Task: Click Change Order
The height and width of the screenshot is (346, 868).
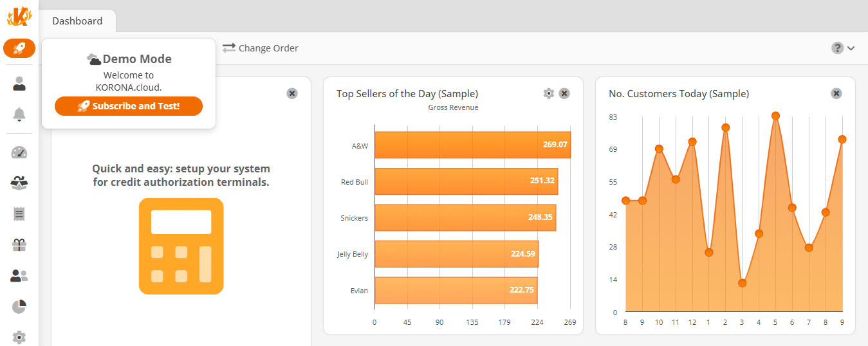Action: [261, 48]
